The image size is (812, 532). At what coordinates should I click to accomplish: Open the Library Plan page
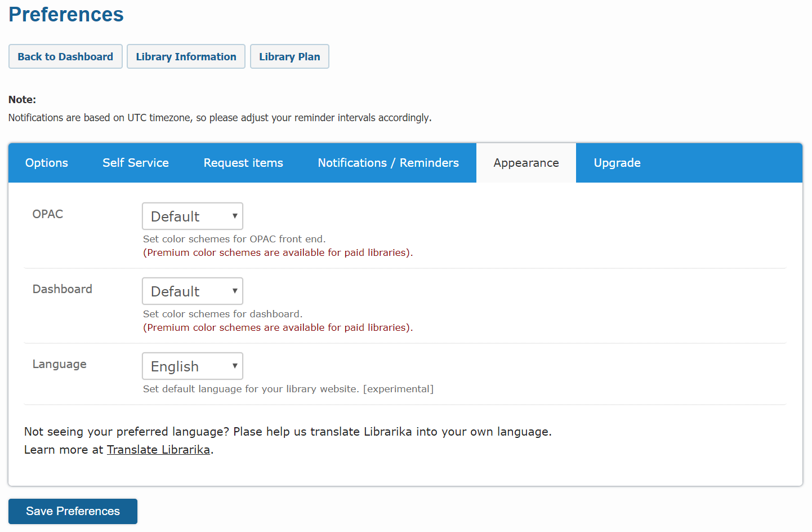(x=289, y=56)
